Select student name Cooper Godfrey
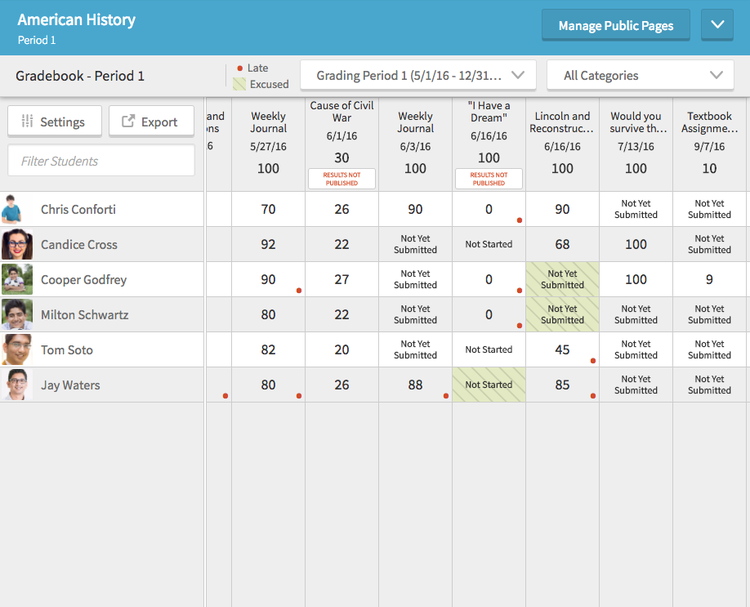 pos(84,279)
